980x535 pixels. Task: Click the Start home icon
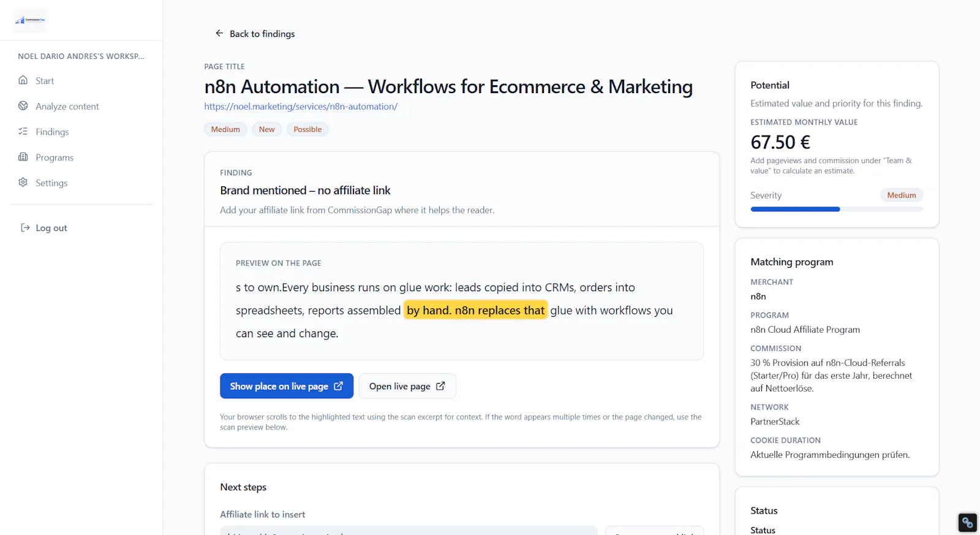[x=23, y=80]
